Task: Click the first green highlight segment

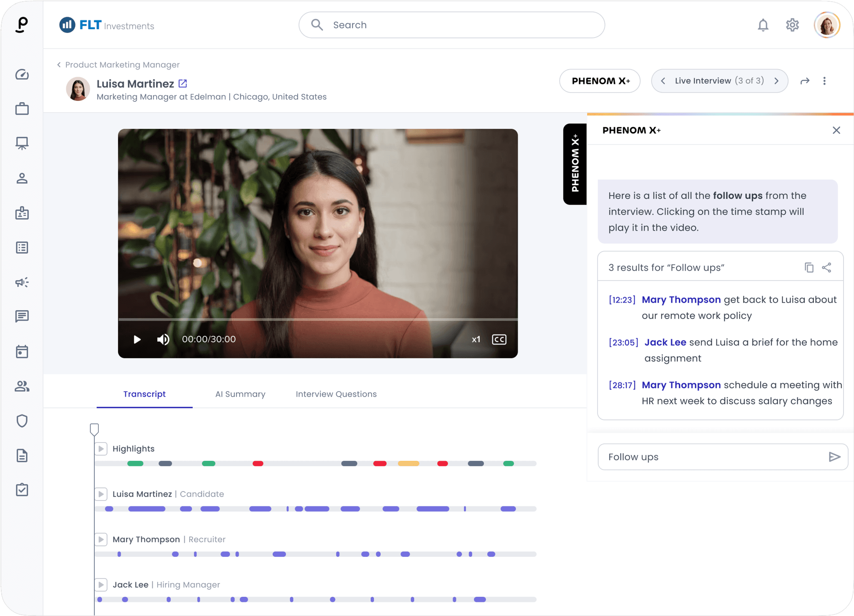Action: [135, 464]
